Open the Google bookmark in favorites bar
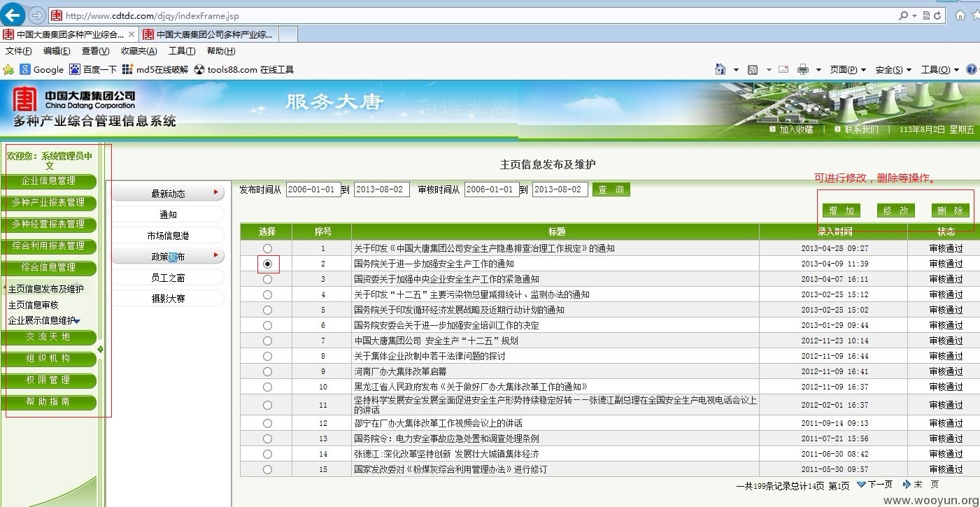Viewport: 980px width, 507px height. 42,69
